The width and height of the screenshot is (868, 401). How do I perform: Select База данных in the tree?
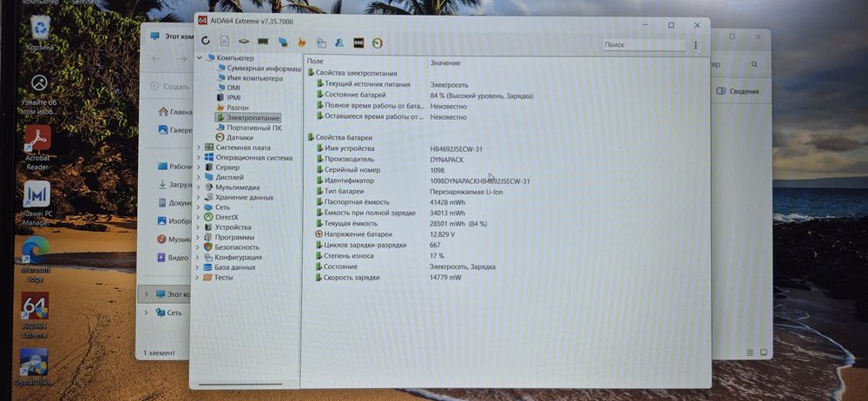(229, 267)
